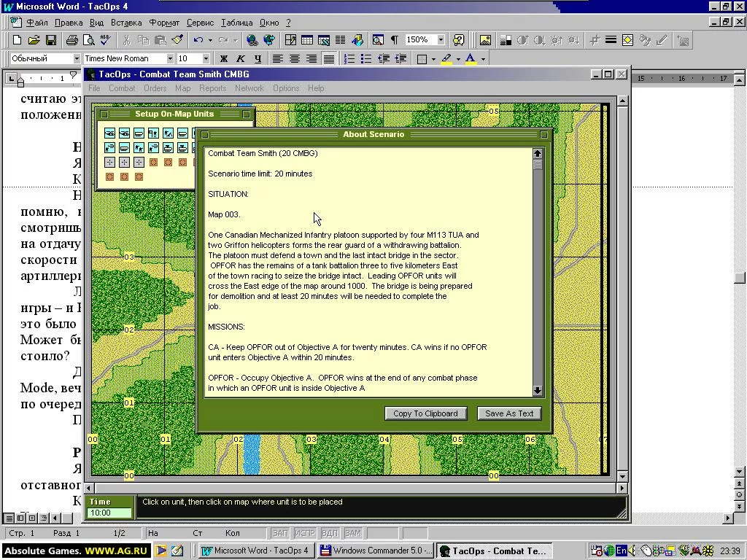This screenshot has width=747, height=560.
Task: Open the Файл menu
Action: click(36, 23)
